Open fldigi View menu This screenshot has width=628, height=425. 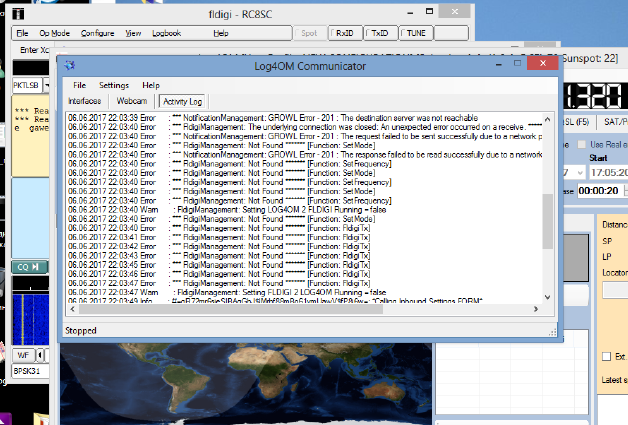(x=133, y=33)
